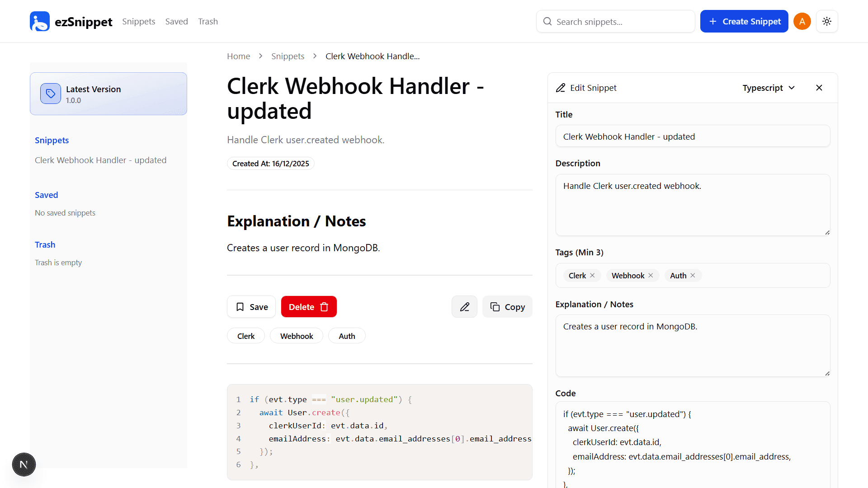Remove the Clerk tag in editor

point(592,275)
